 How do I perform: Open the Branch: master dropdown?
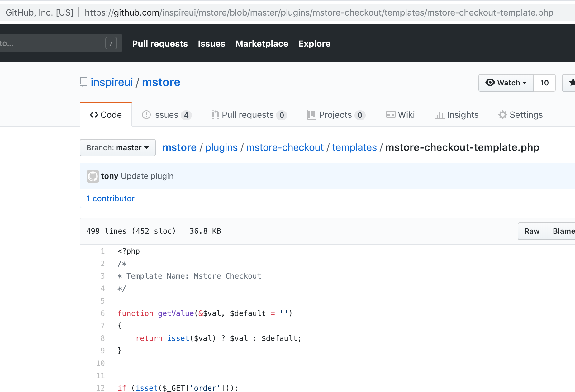coord(117,148)
